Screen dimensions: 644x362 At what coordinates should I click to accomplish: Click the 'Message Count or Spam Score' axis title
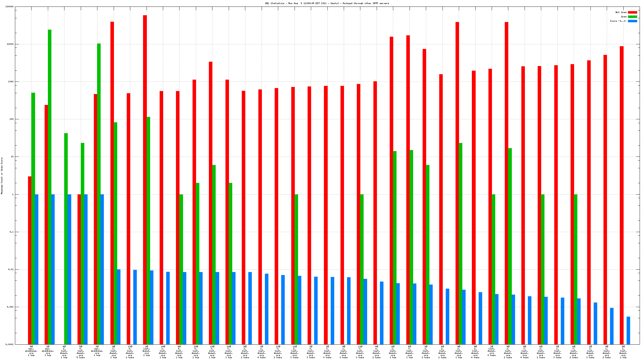2,176
